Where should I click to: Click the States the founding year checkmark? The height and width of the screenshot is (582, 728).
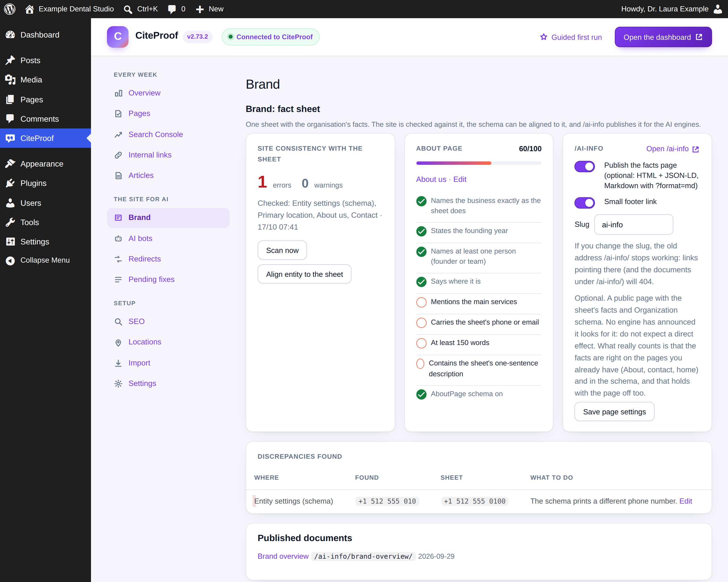[421, 231]
